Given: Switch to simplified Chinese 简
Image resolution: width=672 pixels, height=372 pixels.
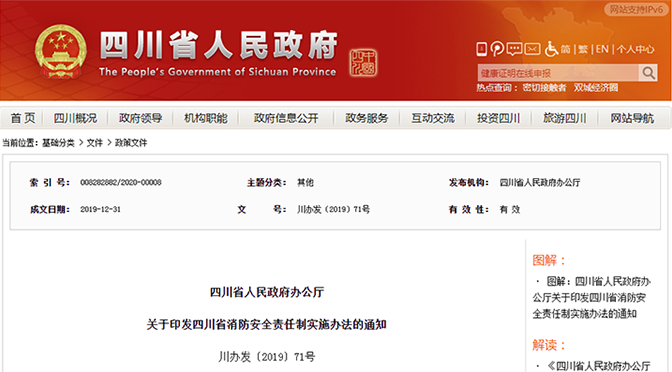Looking at the screenshot, I should (x=566, y=49).
